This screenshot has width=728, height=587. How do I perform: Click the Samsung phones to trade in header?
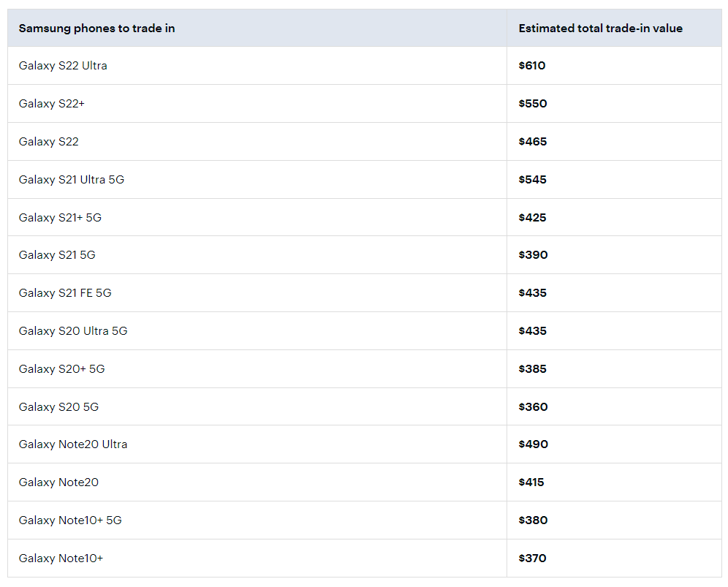coord(96,29)
